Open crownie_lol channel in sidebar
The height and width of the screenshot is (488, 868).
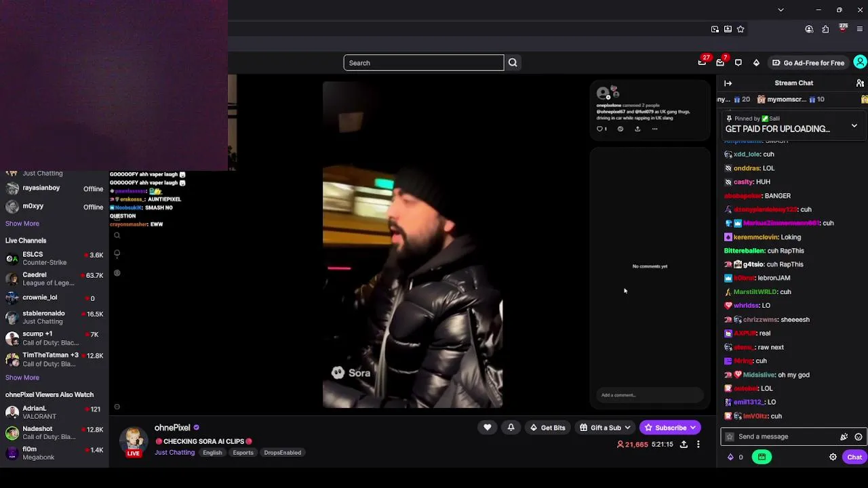pos(54,298)
